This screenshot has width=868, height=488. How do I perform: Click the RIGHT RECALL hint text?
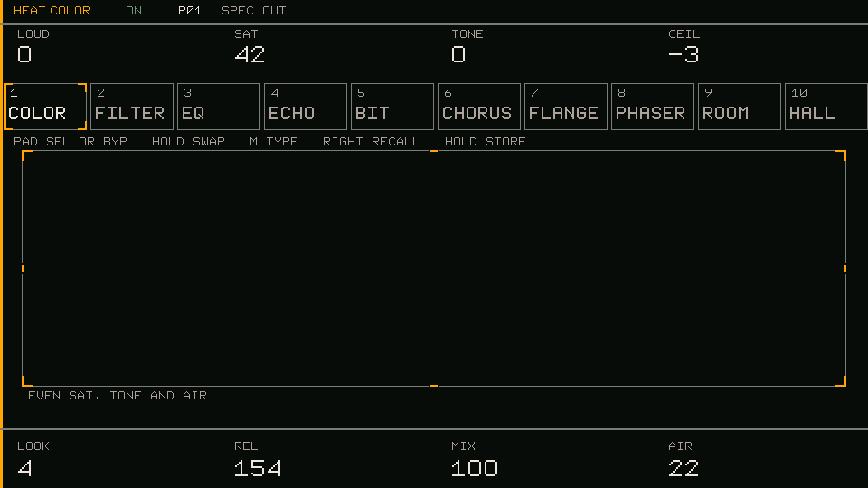[x=371, y=142]
